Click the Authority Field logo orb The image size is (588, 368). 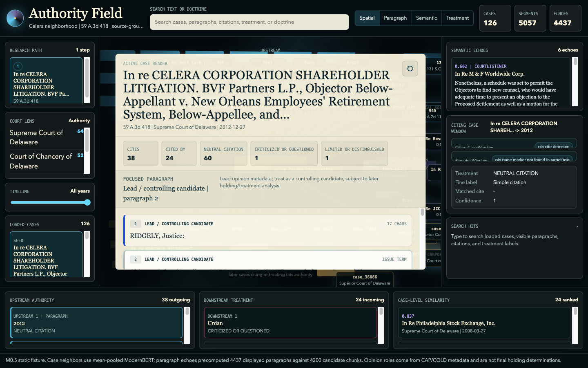15,18
